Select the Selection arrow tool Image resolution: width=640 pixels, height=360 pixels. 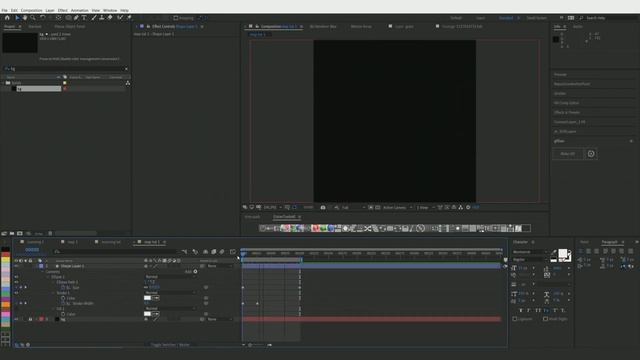pyautogui.click(x=17, y=18)
